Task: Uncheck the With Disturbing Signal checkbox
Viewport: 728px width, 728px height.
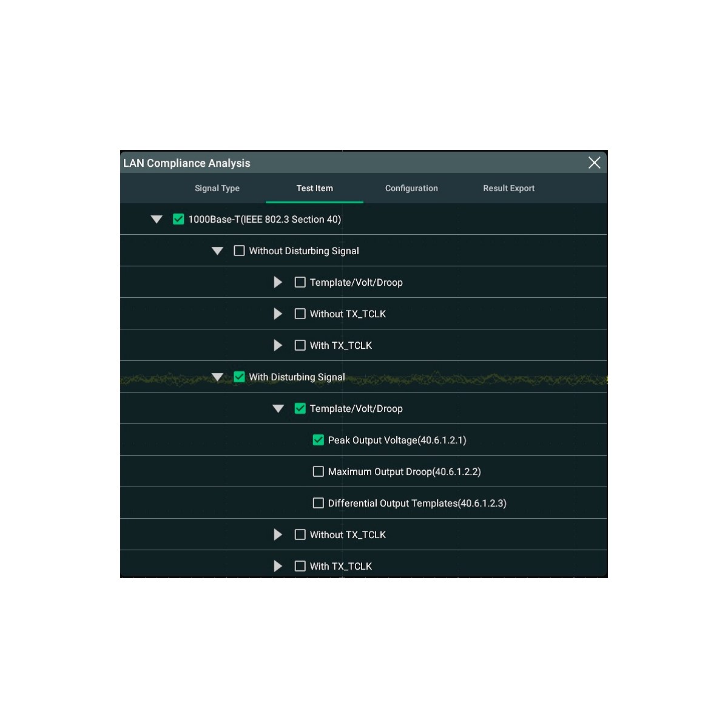Action: (x=239, y=377)
